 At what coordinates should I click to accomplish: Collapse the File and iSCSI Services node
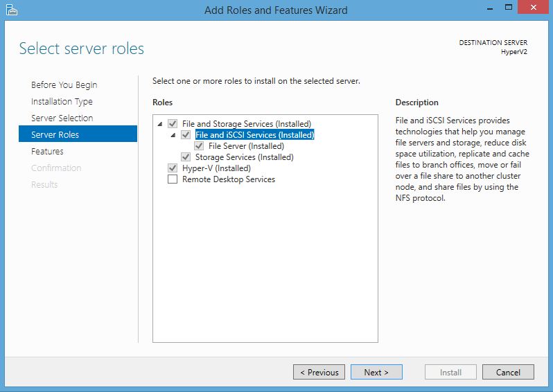173,135
